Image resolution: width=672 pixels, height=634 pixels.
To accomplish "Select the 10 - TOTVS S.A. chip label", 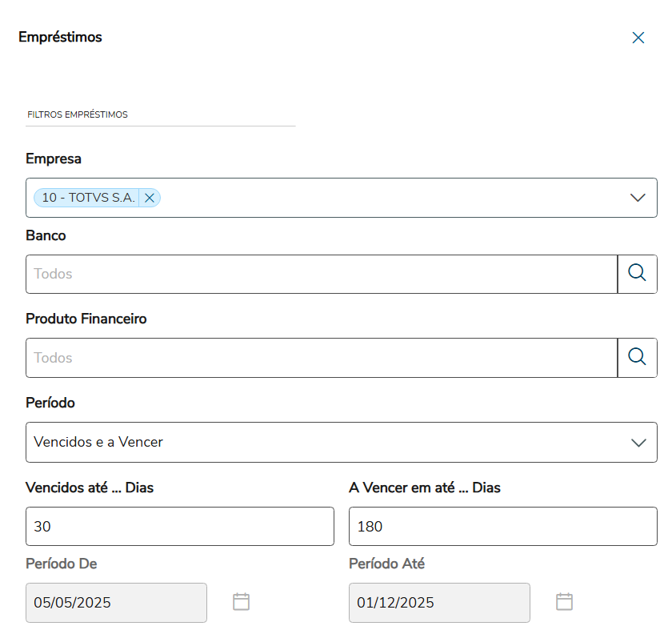I will (x=88, y=198).
